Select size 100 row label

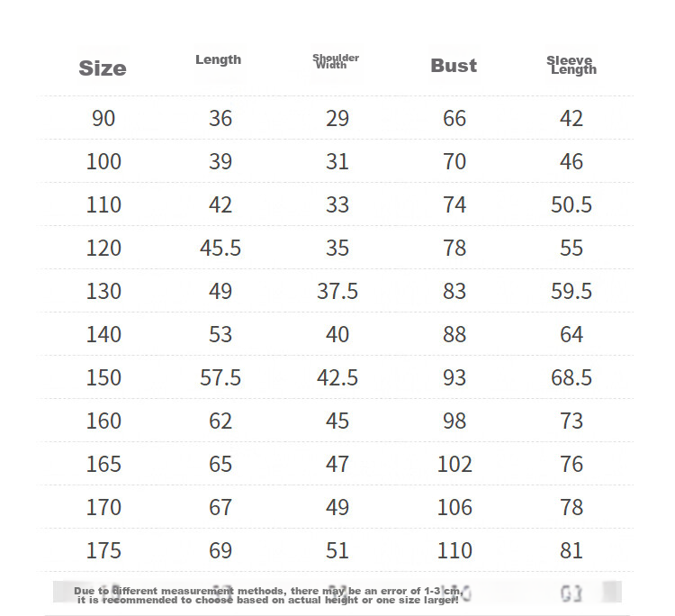click(x=103, y=161)
